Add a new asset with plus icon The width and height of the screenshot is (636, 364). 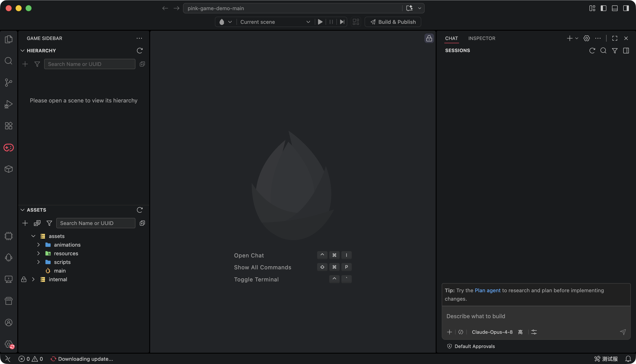click(25, 223)
